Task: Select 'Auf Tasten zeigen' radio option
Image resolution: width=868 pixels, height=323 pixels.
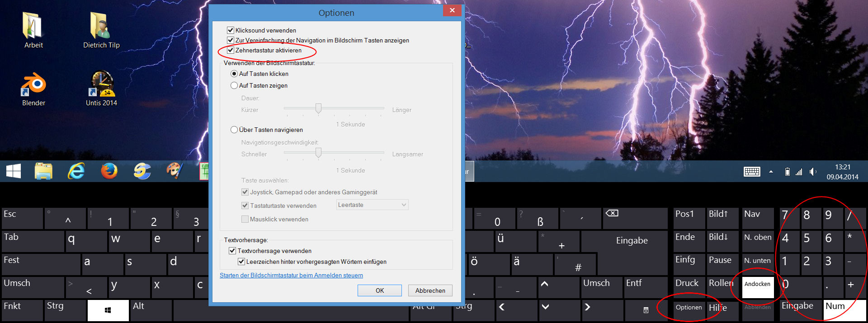Action: click(234, 85)
